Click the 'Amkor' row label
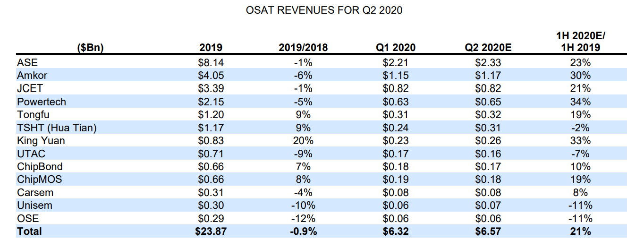The width and height of the screenshot is (644, 248). [x=32, y=75]
